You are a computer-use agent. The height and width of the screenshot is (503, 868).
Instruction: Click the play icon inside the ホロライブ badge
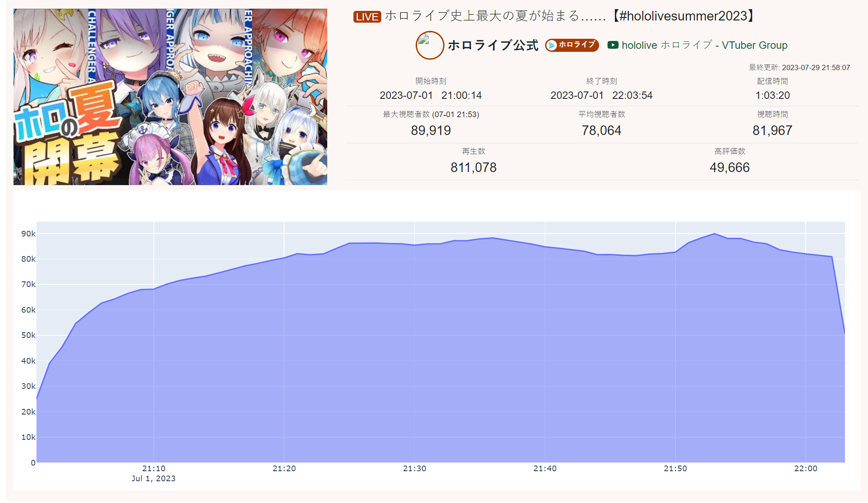(552, 45)
